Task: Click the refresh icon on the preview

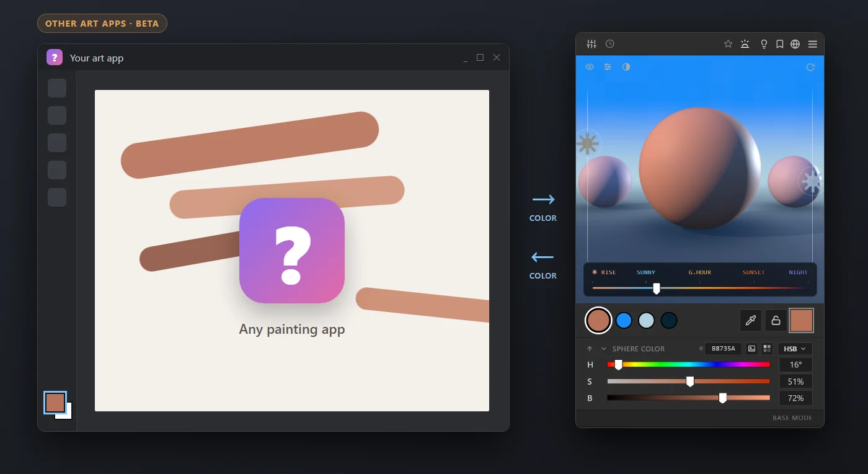Action: point(810,67)
